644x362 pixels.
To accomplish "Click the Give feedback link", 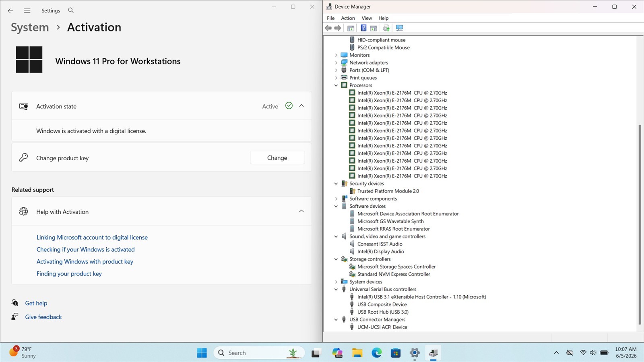I will (43, 317).
